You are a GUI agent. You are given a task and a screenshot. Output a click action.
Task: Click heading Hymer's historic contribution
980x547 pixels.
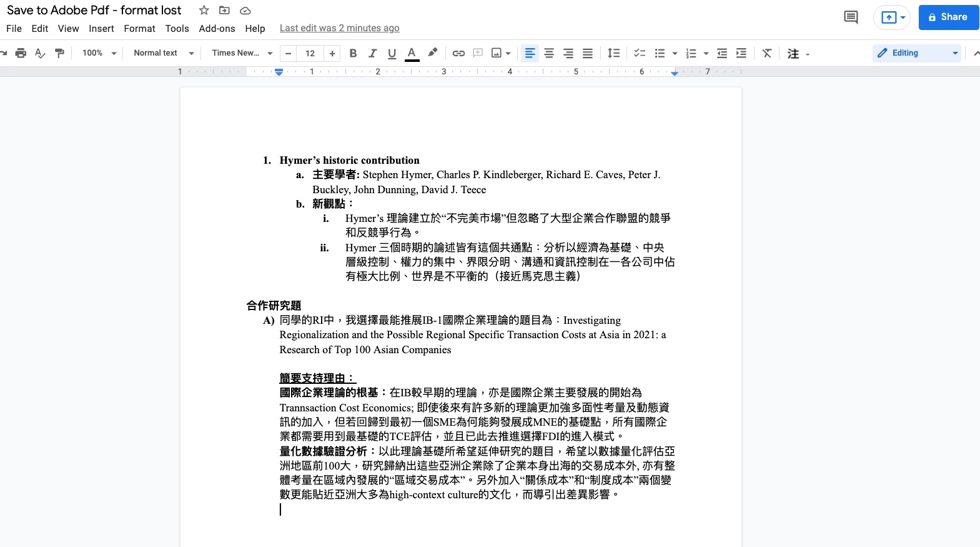pos(349,160)
